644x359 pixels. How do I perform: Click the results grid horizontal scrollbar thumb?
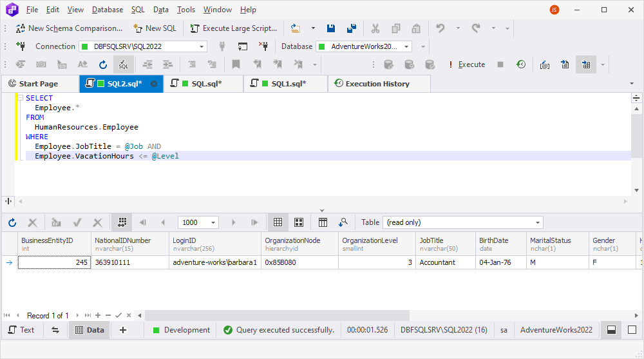[x=277, y=315]
